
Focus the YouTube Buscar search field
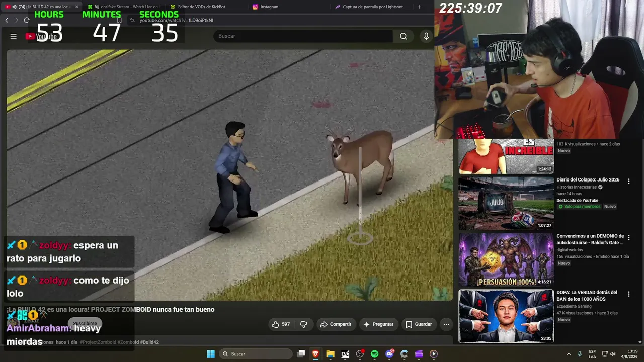(303, 36)
